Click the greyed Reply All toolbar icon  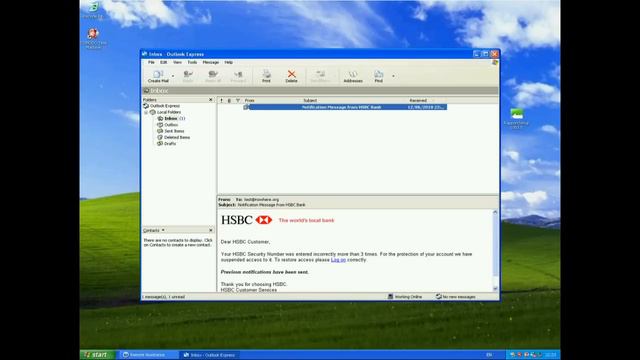pos(213,76)
